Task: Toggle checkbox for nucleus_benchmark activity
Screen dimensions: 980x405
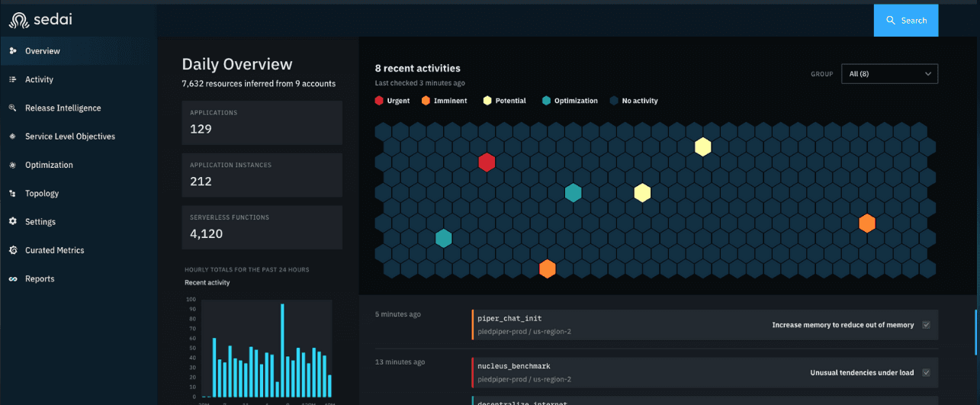Action: point(926,373)
